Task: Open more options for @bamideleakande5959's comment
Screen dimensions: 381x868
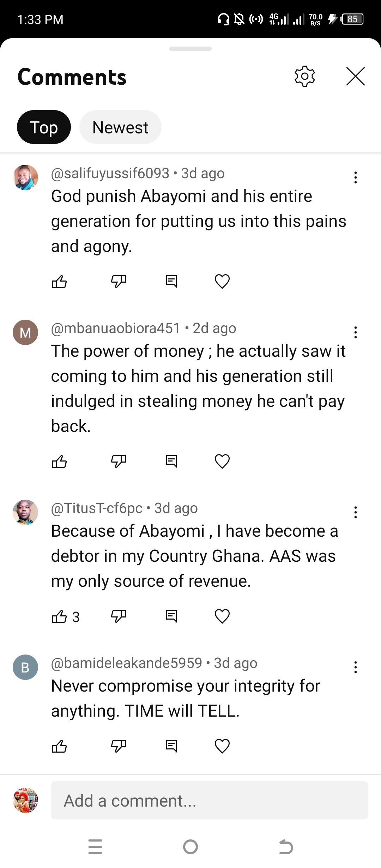Action: tap(356, 667)
